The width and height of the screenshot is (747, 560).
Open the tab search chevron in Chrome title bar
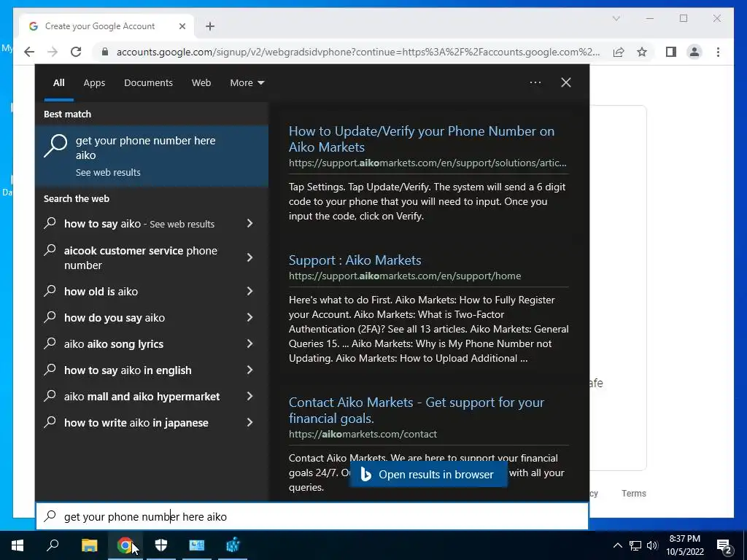click(616, 18)
